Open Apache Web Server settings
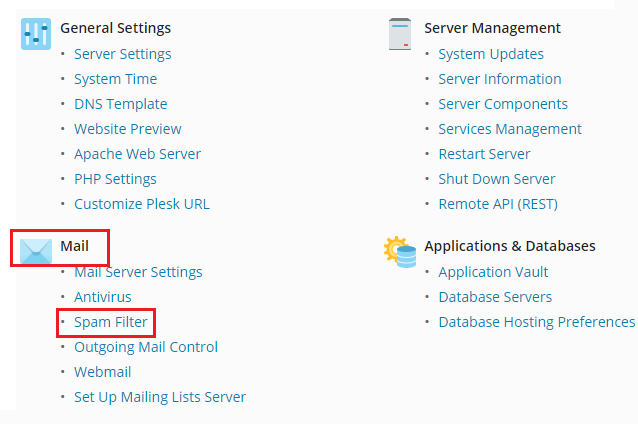This screenshot has width=638, height=424. pos(137,154)
